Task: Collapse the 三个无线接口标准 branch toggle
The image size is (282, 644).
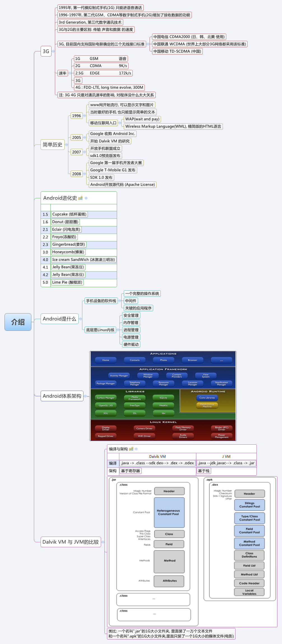Action: point(148,44)
